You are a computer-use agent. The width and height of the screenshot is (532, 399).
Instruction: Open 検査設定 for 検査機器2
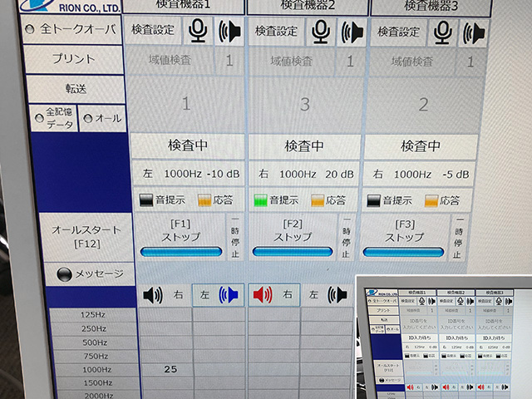pyautogui.click(x=276, y=32)
